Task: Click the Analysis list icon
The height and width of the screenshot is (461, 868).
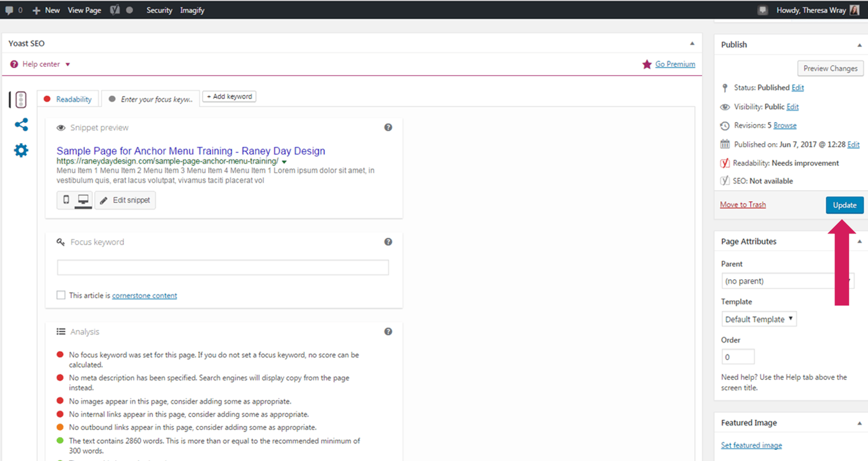Action: pos(61,331)
